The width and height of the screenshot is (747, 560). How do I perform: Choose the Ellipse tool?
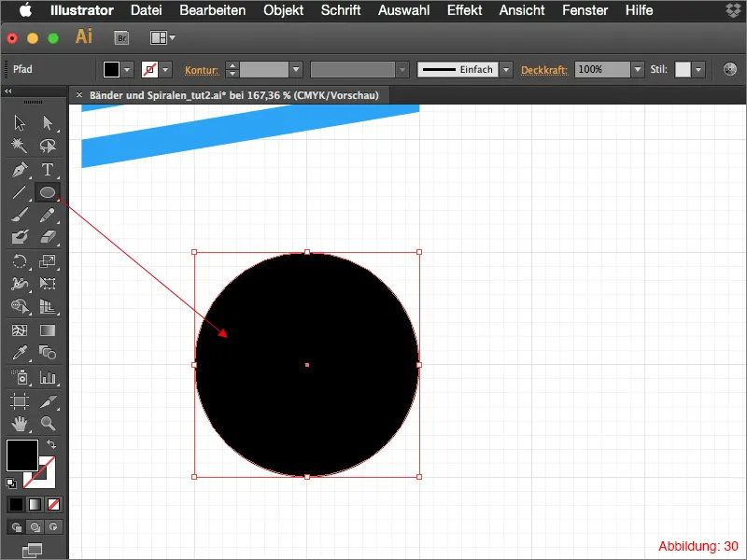click(48, 193)
